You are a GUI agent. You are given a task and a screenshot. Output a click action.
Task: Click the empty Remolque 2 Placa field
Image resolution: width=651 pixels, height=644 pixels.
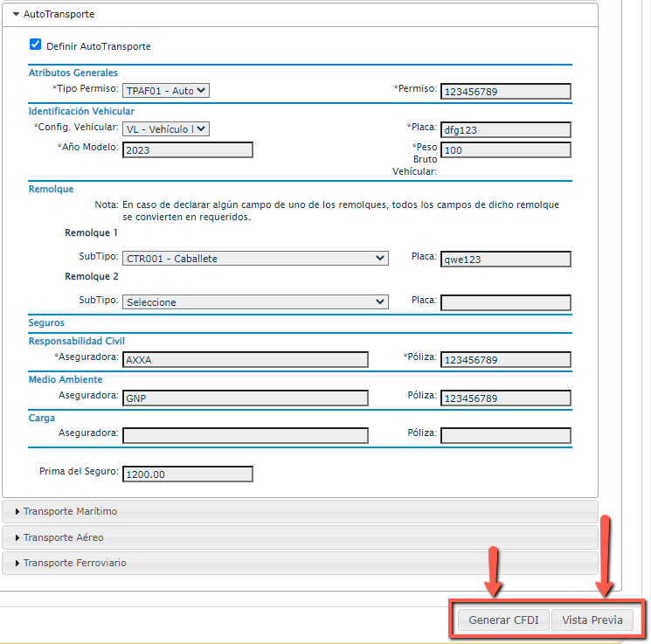tap(506, 302)
